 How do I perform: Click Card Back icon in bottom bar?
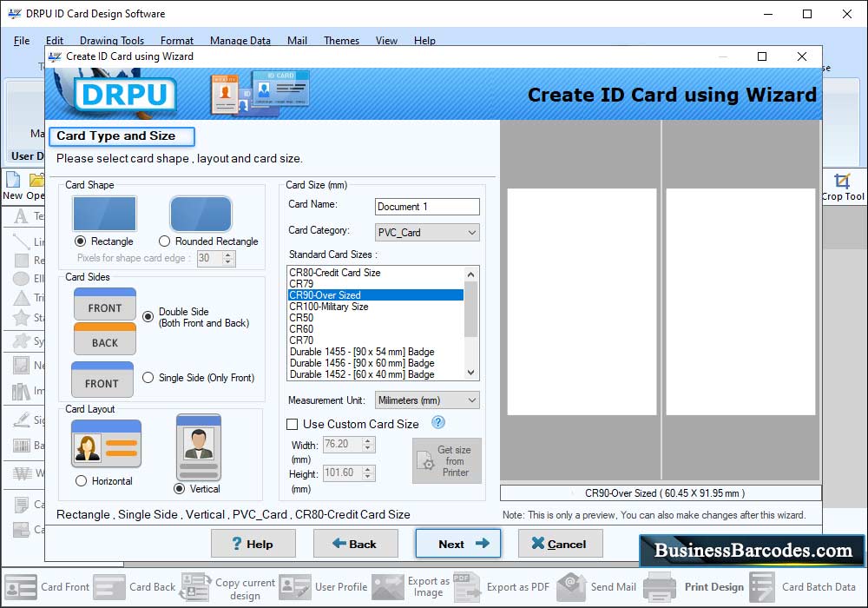coord(109,587)
